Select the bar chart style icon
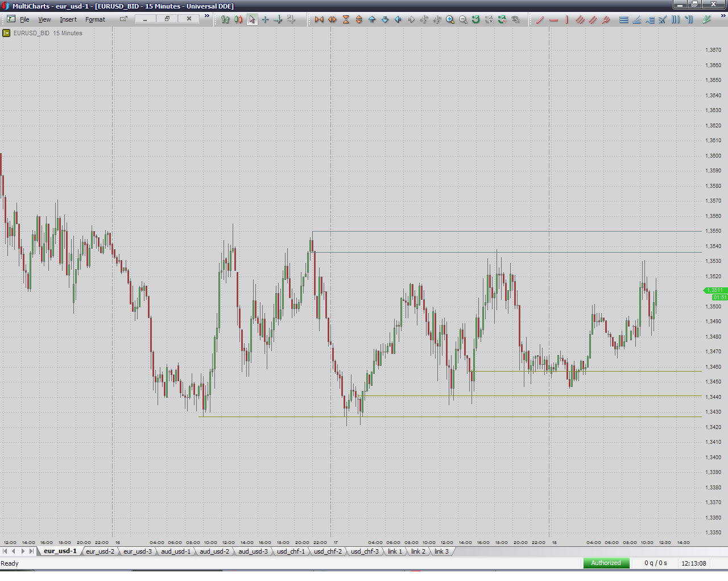The image size is (728, 581). (225, 19)
